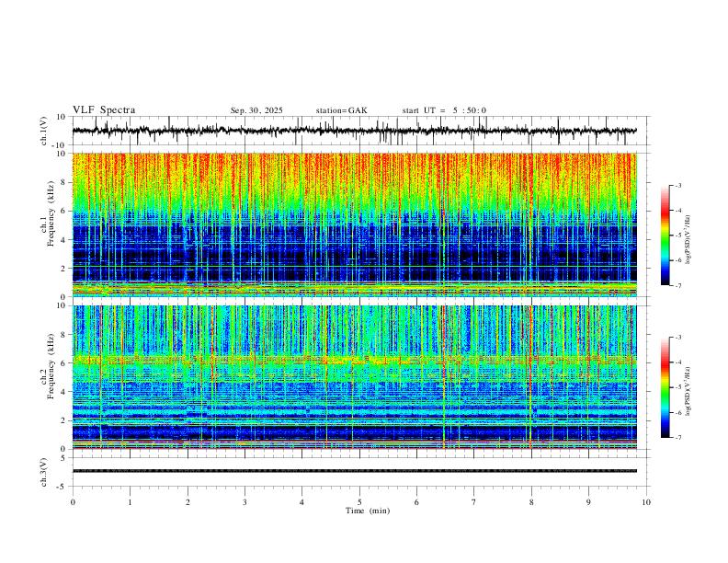The height and width of the screenshot is (563, 728).
Task: Click the date 'Sep. 30, 2025'
Action: (256, 110)
